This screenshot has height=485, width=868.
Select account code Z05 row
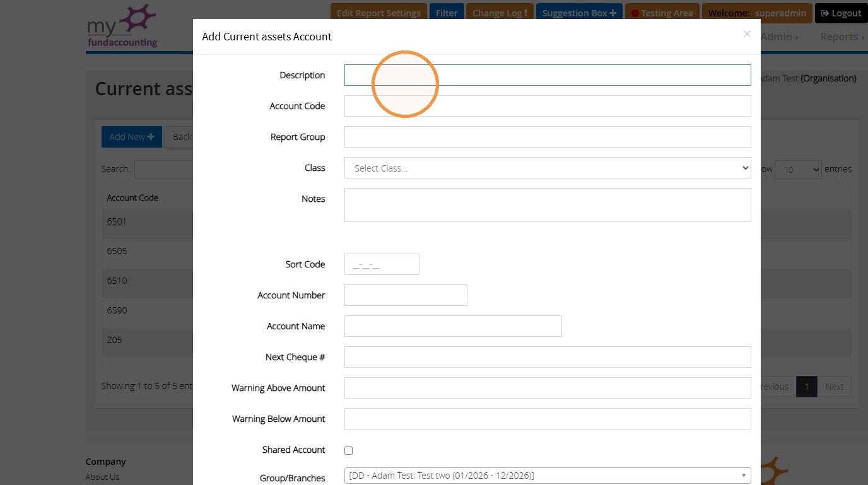[476, 342]
